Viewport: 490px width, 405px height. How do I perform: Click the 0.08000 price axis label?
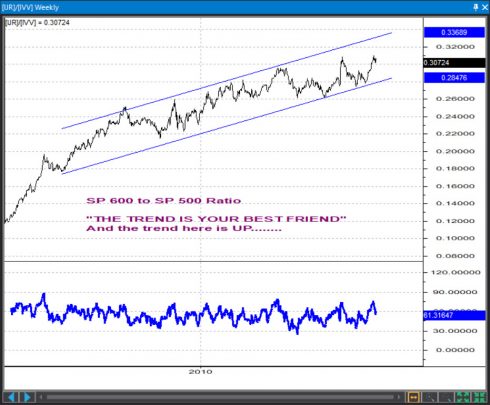(x=455, y=256)
